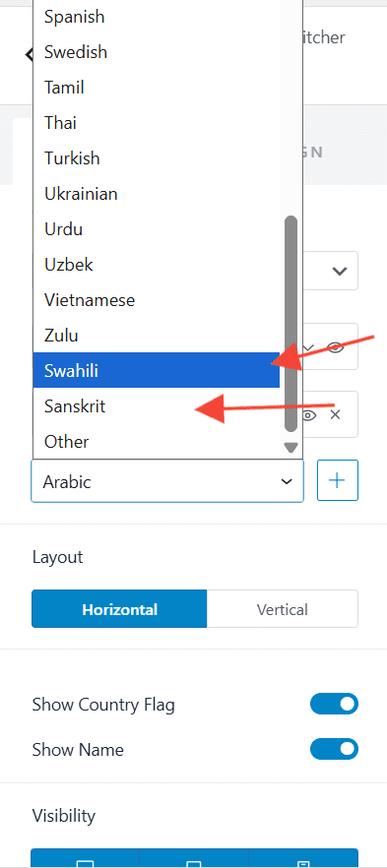387x868 pixels.
Task: Remove the second language row with X
Action: [x=335, y=414]
